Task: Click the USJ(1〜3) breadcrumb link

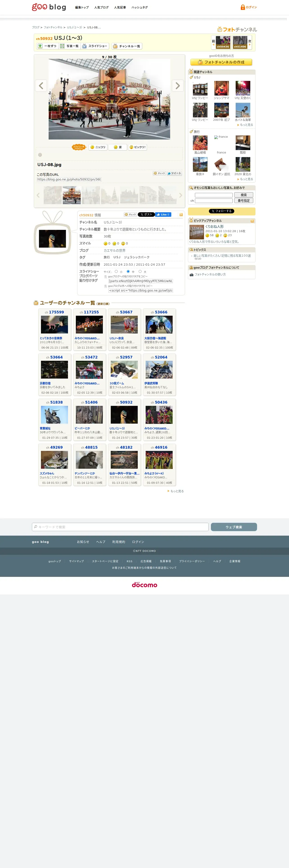Action: [x=74, y=27]
